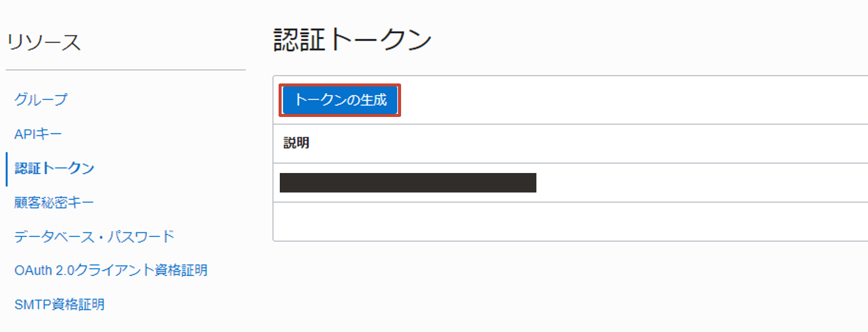
Task: Open the グループ resource link
Action: pos(41,99)
